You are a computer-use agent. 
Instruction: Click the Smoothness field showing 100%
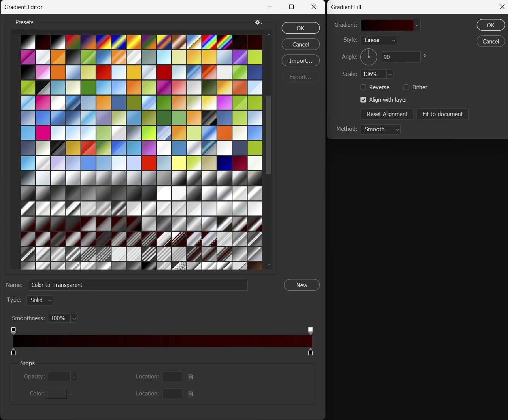pyautogui.click(x=59, y=319)
